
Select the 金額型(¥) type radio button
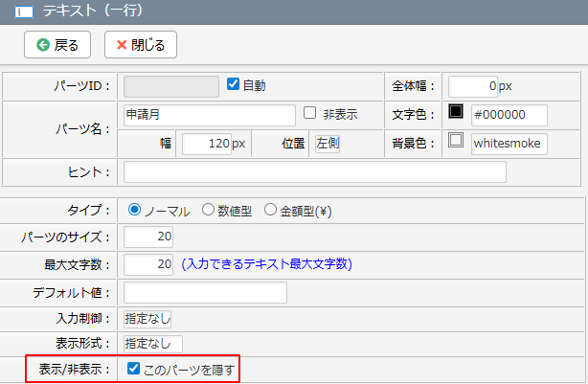[x=270, y=210]
